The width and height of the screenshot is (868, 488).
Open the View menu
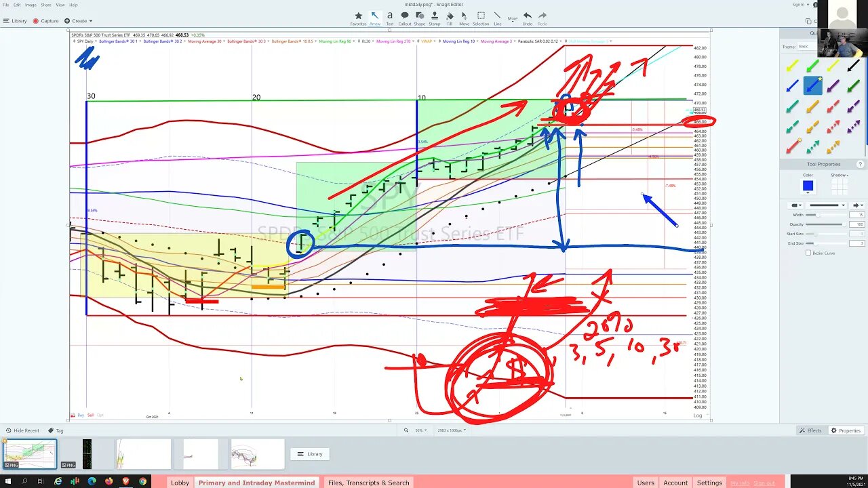(60, 5)
